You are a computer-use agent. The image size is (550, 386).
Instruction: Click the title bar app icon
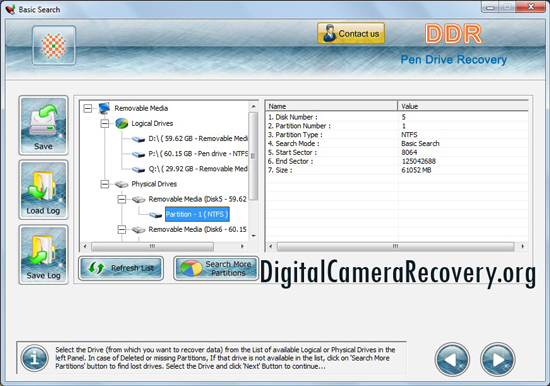point(11,9)
